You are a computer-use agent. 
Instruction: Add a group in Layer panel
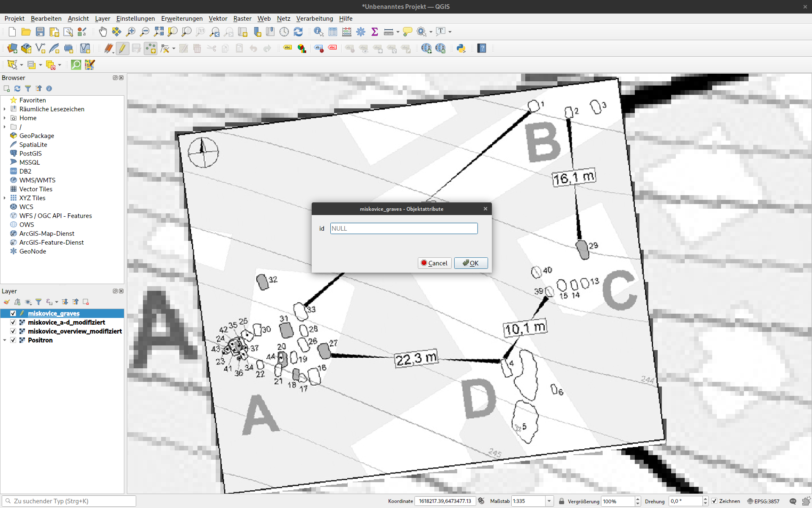click(17, 302)
